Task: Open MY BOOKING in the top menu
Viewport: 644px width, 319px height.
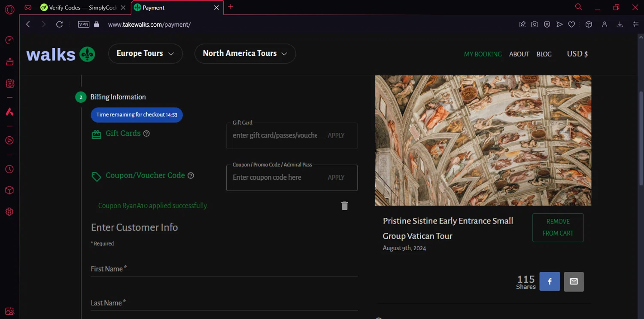Action: [x=483, y=54]
